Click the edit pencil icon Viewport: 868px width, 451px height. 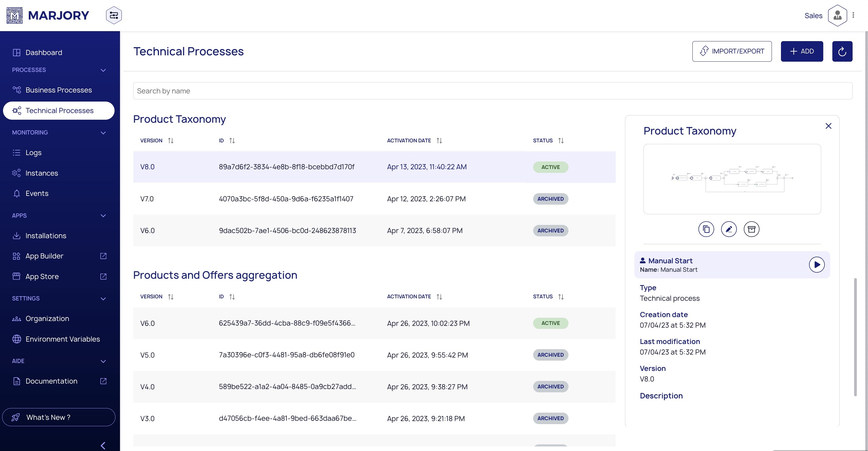click(x=728, y=229)
